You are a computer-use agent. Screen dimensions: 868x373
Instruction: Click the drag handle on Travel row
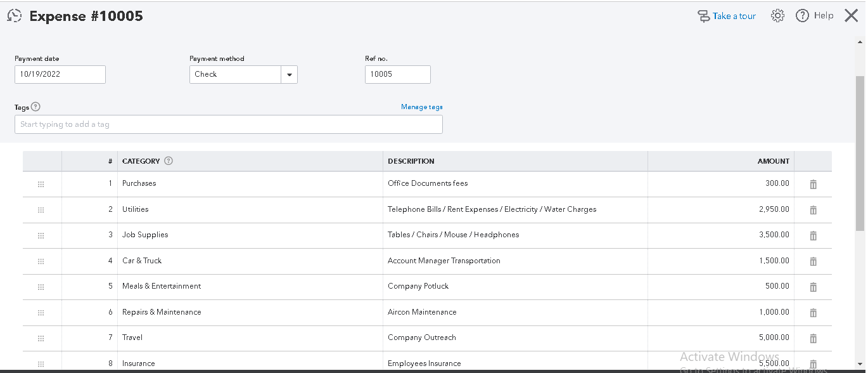coord(41,338)
